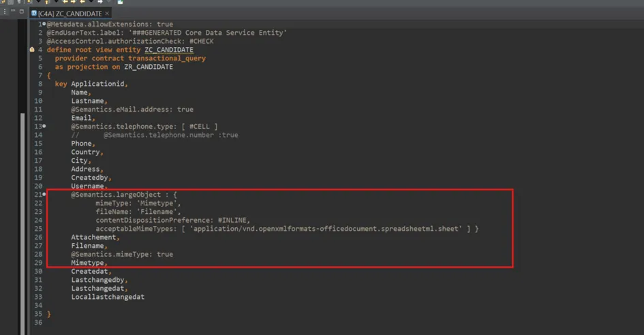Place cursor on the Attachement field
644x335 pixels.
(94, 238)
